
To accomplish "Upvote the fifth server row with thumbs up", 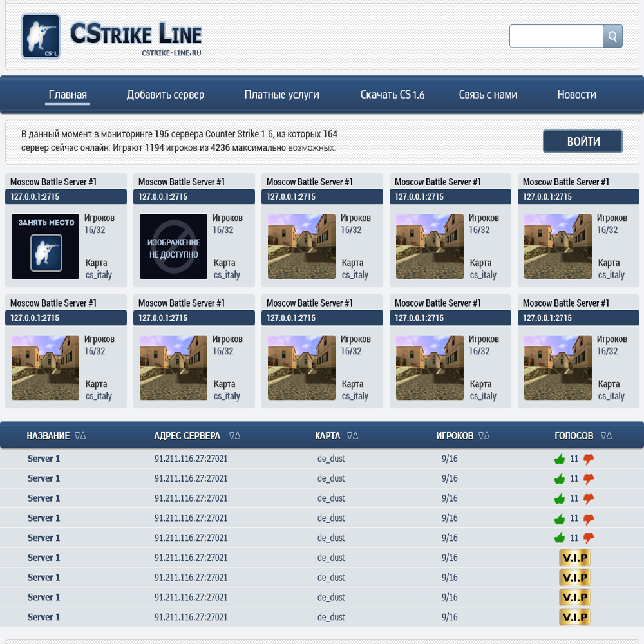I will coord(559,538).
